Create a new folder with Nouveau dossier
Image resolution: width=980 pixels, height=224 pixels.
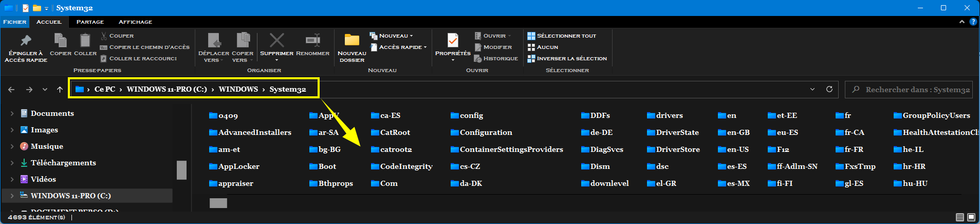click(352, 41)
